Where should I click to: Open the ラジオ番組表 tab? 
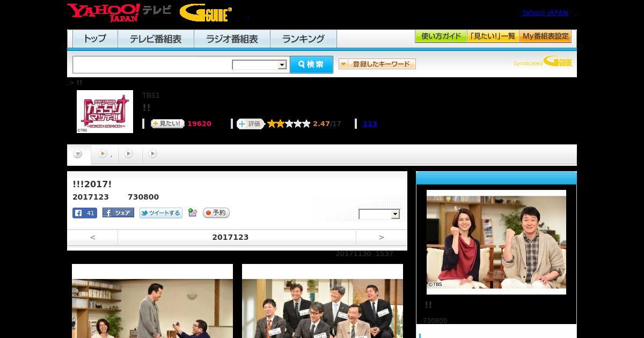click(232, 39)
